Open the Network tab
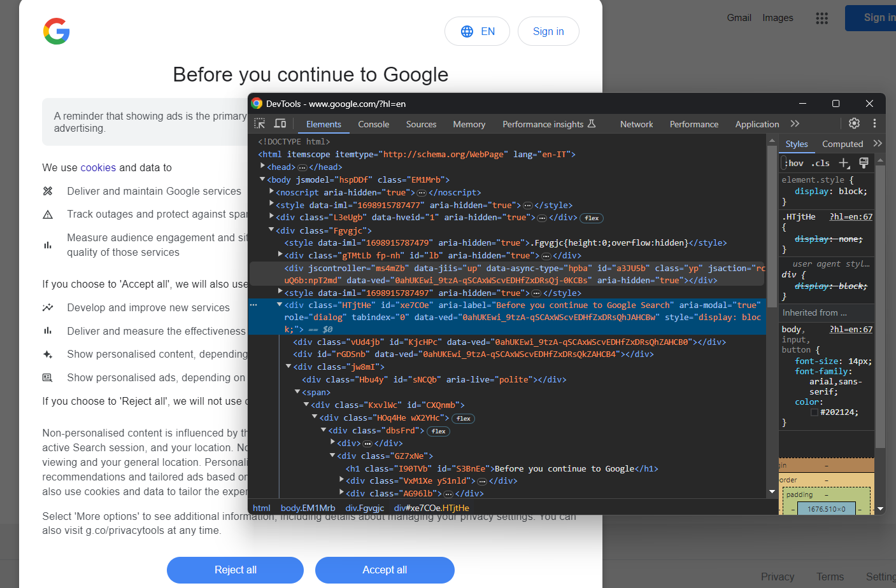The width and height of the screenshot is (896, 588). point(636,124)
